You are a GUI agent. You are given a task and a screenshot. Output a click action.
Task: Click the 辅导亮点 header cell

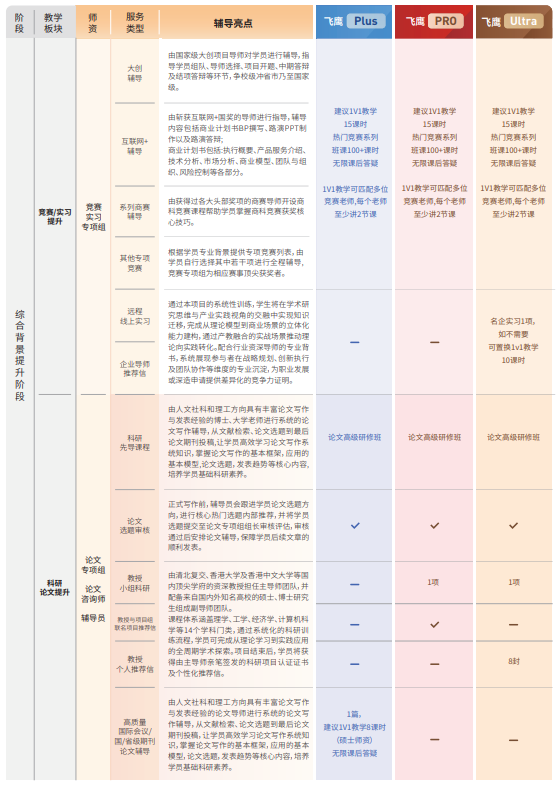(233, 23)
